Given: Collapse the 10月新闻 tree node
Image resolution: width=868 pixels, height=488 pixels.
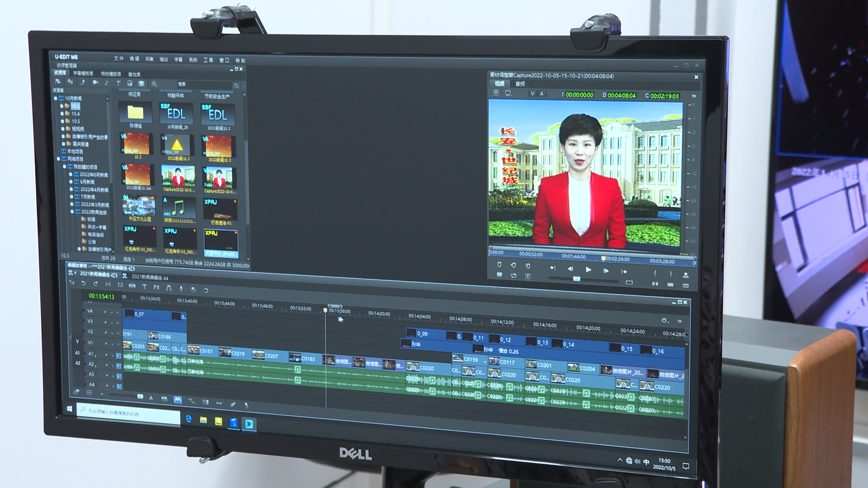Looking at the screenshot, I should click(x=56, y=98).
